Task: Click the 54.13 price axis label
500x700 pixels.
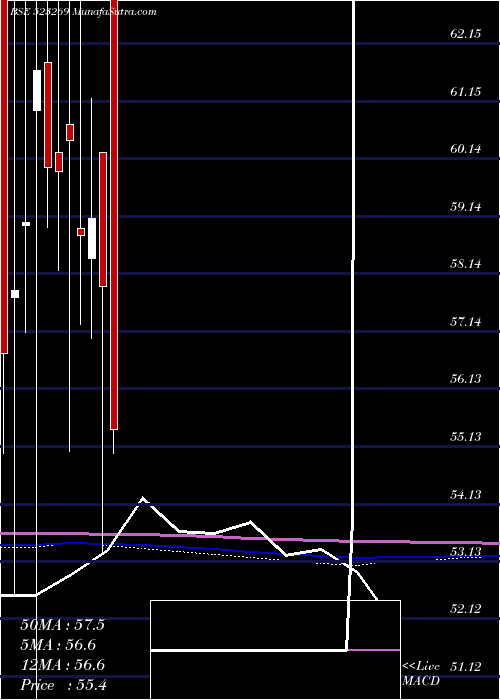Action: click(466, 495)
